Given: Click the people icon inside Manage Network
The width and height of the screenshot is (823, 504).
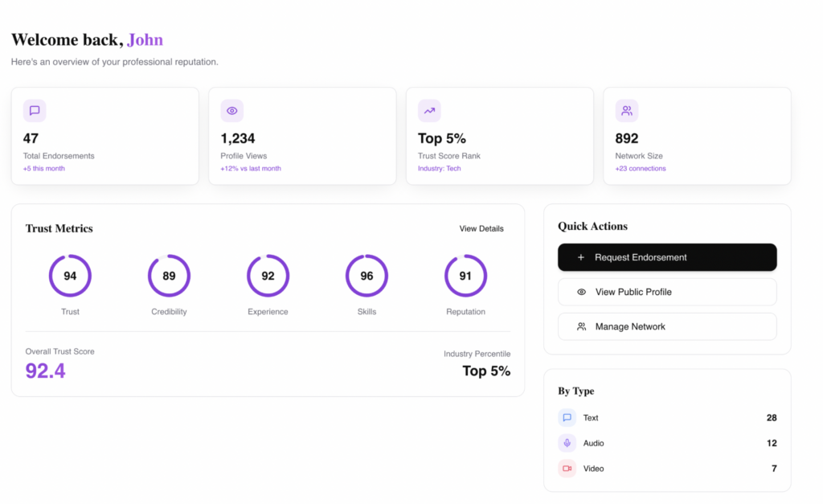Looking at the screenshot, I should click(581, 326).
